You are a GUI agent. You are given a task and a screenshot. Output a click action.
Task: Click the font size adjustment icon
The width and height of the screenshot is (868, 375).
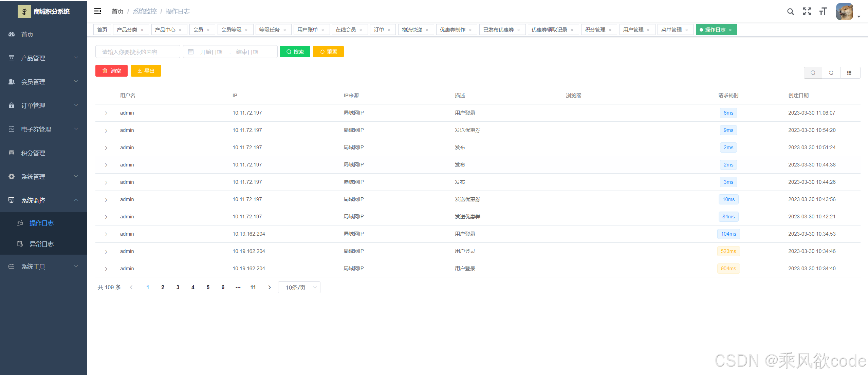pos(823,12)
